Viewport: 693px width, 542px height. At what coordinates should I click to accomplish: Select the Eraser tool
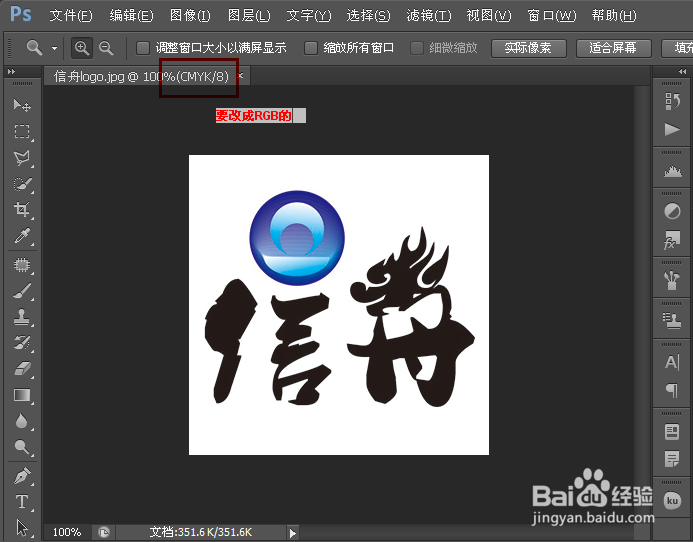(x=22, y=369)
